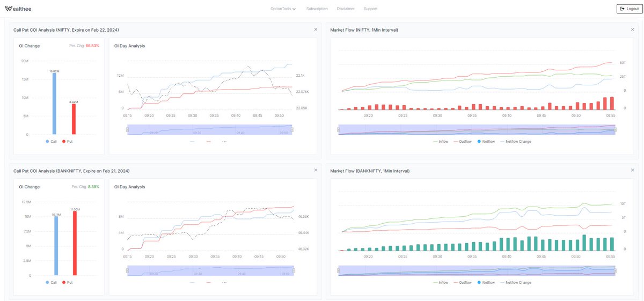Toggle Call legend in NIFTY OI Change chart
The height and width of the screenshot is (301, 644).
pyautogui.click(x=52, y=141)
